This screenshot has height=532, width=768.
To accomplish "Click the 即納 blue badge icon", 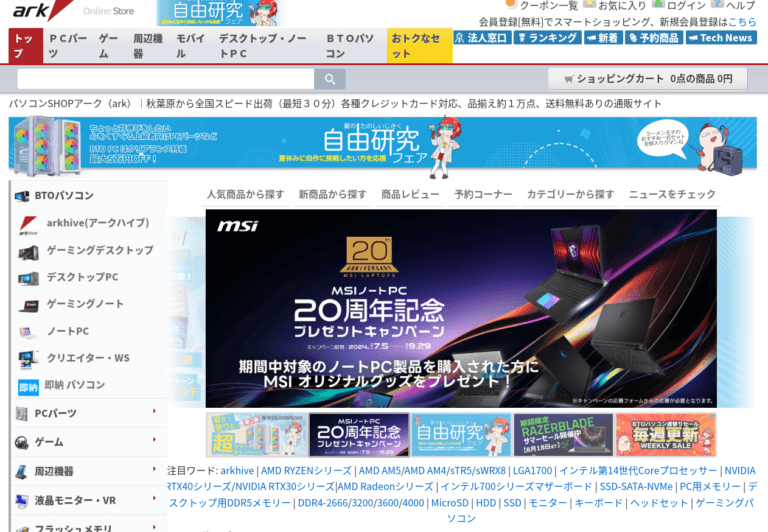I will (28, 387).
